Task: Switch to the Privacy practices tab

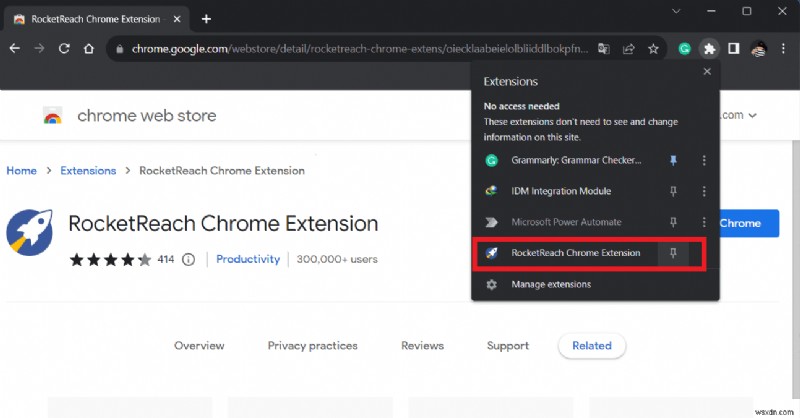Action: click(312, 346)
